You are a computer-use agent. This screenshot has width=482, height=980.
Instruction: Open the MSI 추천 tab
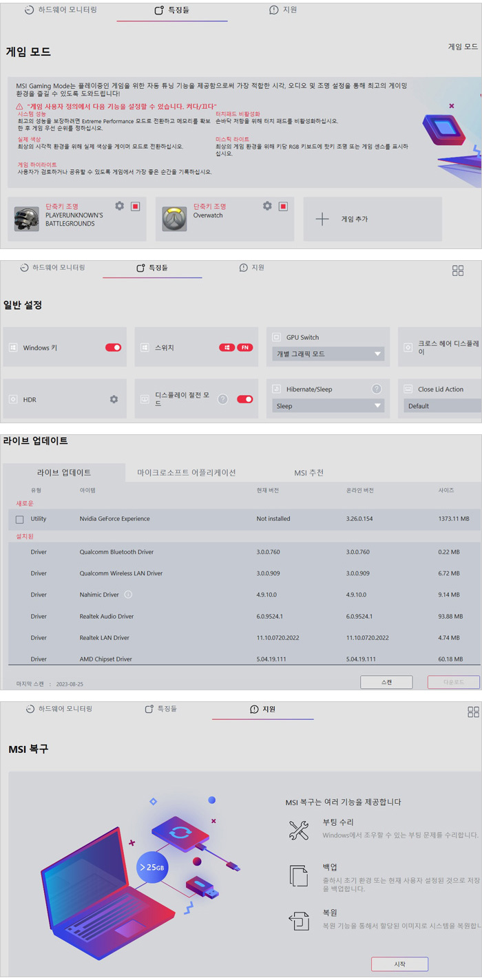click(x=308, y=473)
